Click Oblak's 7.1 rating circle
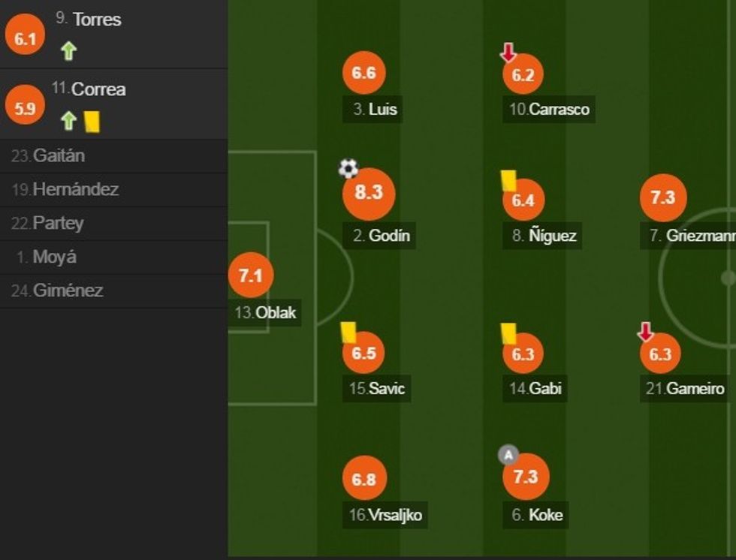Screen dimensions: 736x560 coord(250,275)
